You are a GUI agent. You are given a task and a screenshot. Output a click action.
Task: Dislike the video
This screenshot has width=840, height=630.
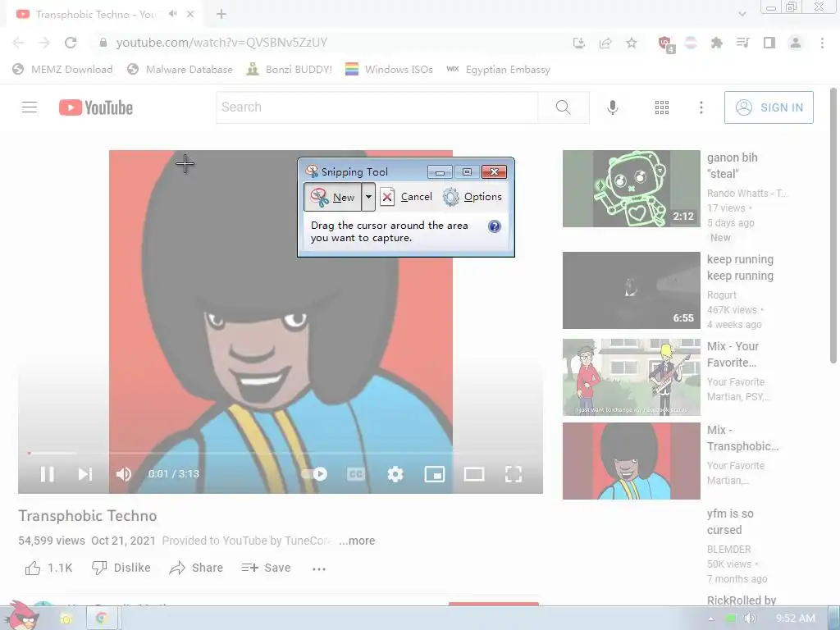pos(121,568)
